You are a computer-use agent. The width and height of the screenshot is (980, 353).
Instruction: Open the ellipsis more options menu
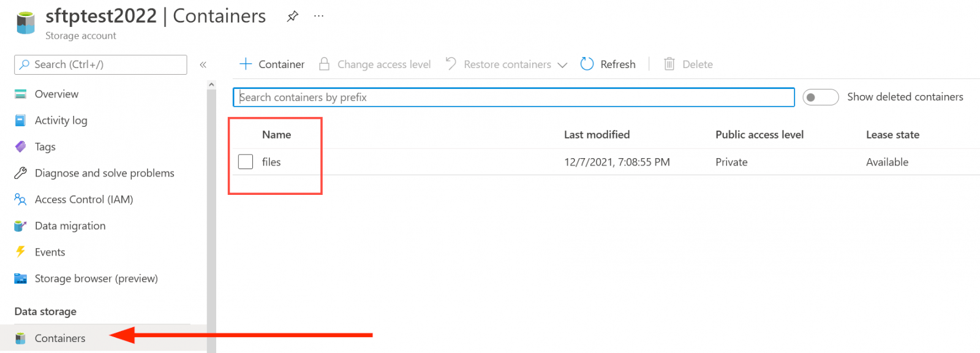tap(318, 16)
